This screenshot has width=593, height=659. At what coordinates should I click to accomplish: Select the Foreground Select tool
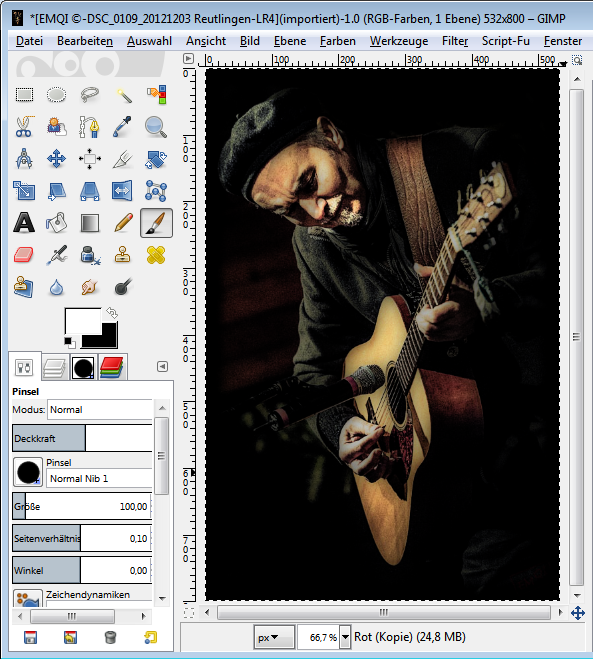tap(56, 127)
